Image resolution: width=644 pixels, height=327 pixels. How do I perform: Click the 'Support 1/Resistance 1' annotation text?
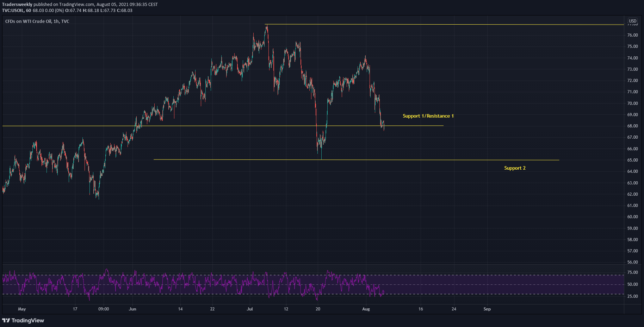[428, 116]
